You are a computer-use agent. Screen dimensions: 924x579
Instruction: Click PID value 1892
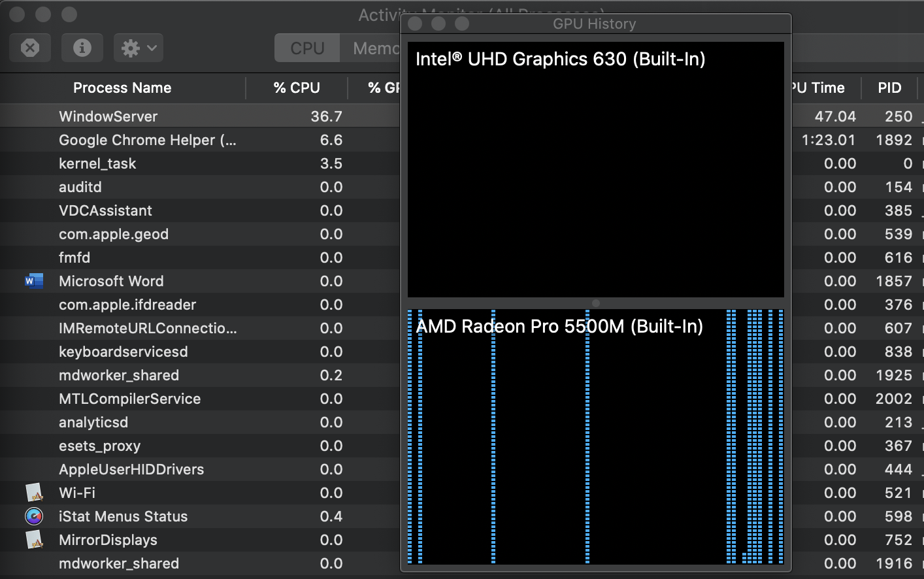pyautogui.click(x=894, y=140)
